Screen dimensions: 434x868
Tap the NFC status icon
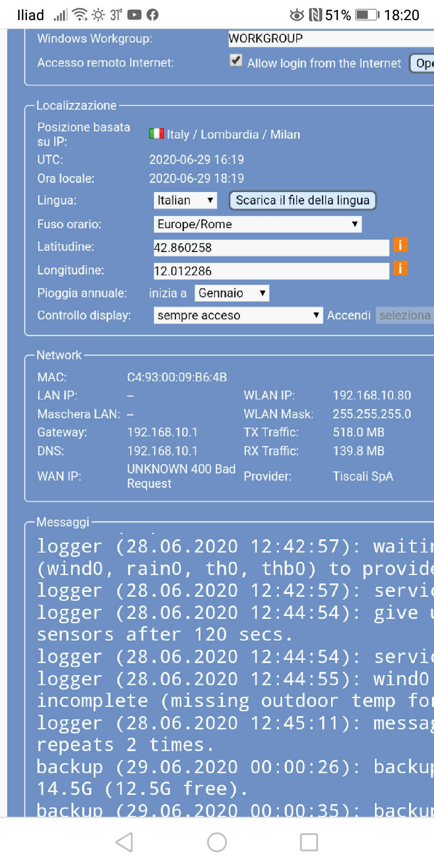(315, 15)
